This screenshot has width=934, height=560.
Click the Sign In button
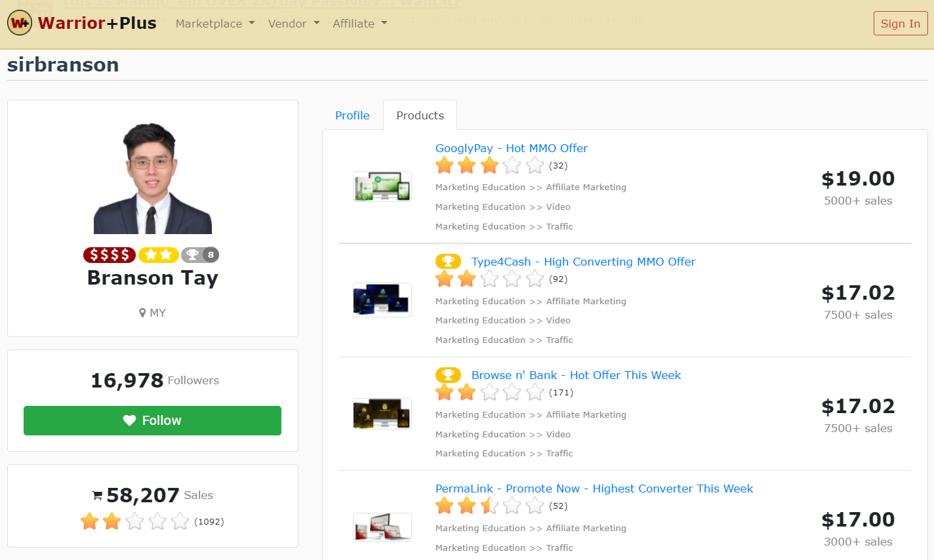(901, 24)
